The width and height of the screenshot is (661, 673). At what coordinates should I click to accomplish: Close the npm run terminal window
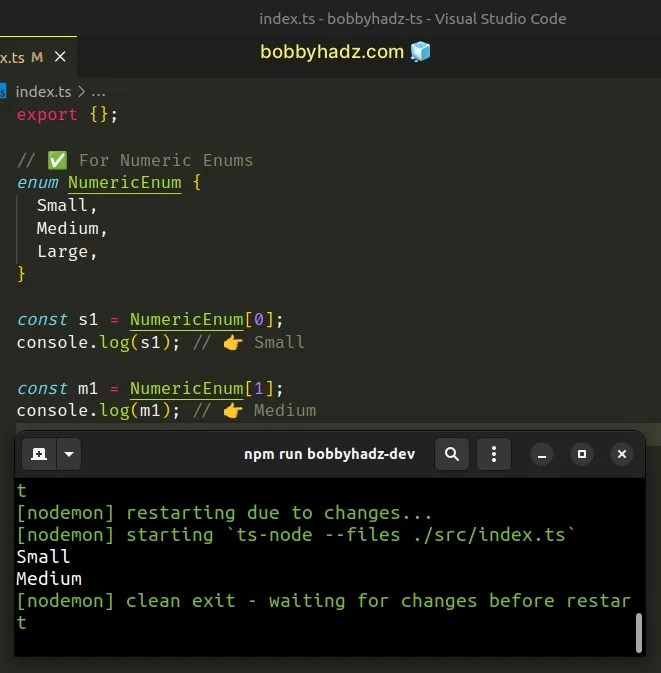pos(622,454)
